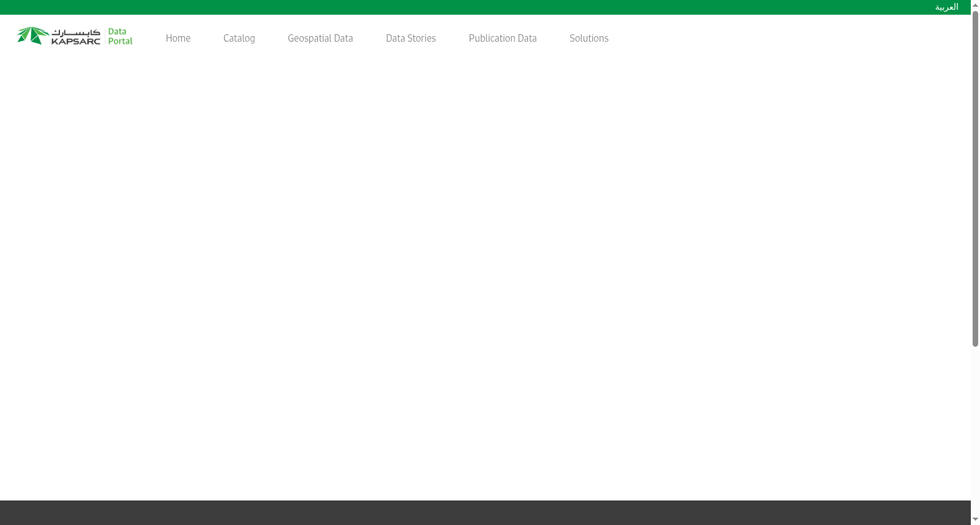
Task: Click the scrollbar down arrow
Action: (x=975, y=519)
